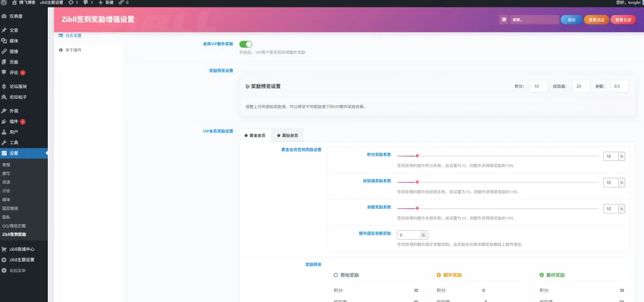Click the 积分奖励系数 percent number field
This screenshot has height=302, width=644.
pyautogui.click(x=611, y=157)
